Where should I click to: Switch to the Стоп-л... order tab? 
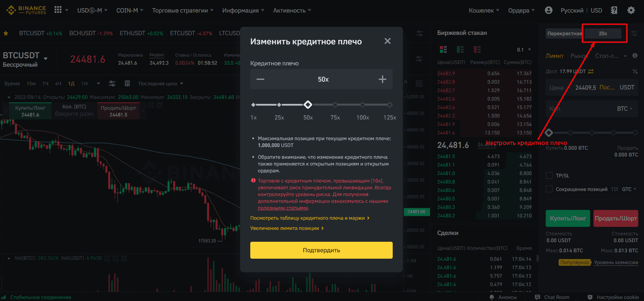[607, 56]
